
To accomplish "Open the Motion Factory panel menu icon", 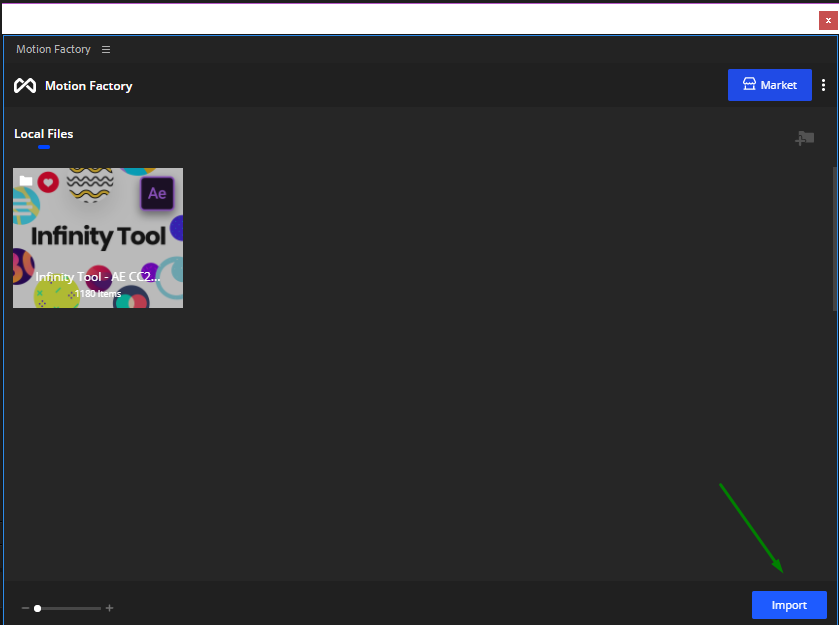I will point(106,49).
